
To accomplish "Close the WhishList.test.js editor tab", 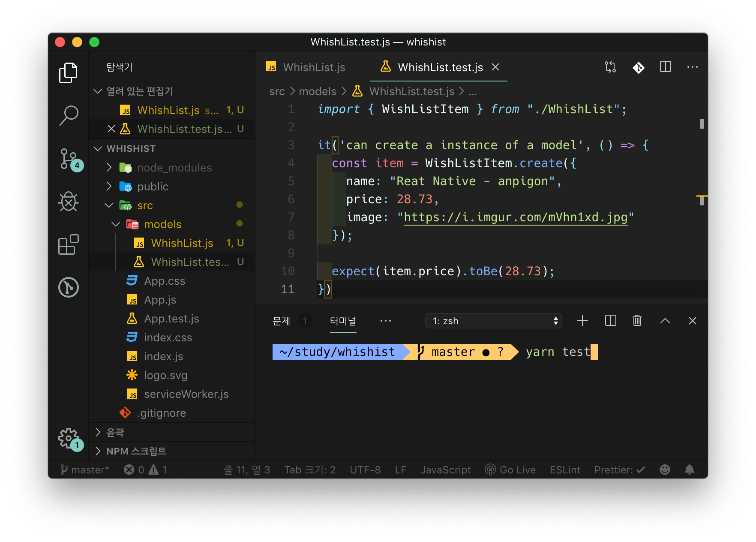I will (495, 67).
